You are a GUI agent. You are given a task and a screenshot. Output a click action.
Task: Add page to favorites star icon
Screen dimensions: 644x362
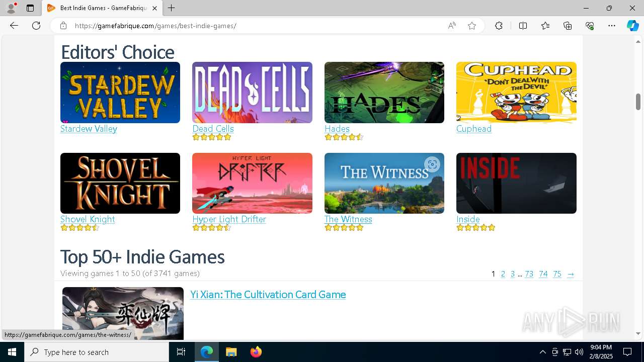[x=472, y=26]
